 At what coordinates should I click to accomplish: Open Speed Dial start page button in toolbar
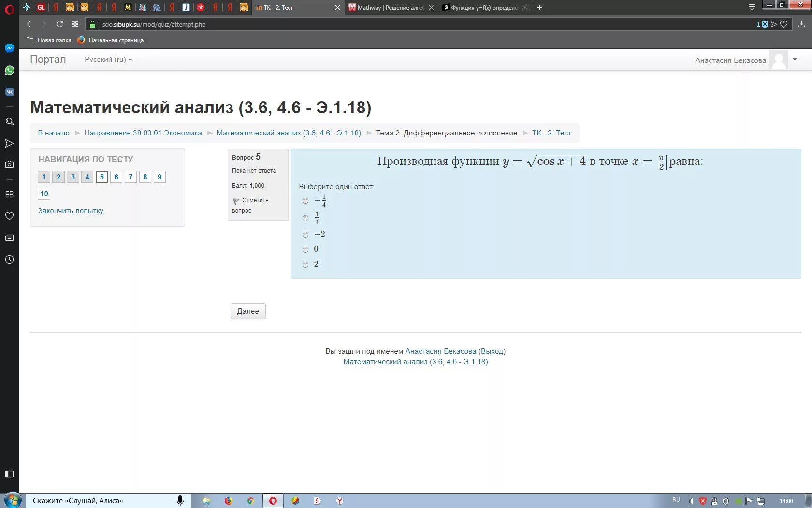(75, 24)
